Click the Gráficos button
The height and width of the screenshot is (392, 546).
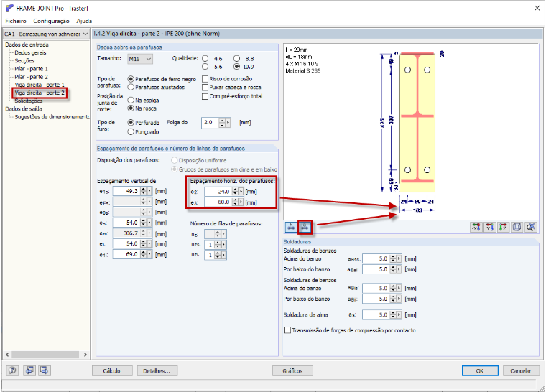point(292,370)
